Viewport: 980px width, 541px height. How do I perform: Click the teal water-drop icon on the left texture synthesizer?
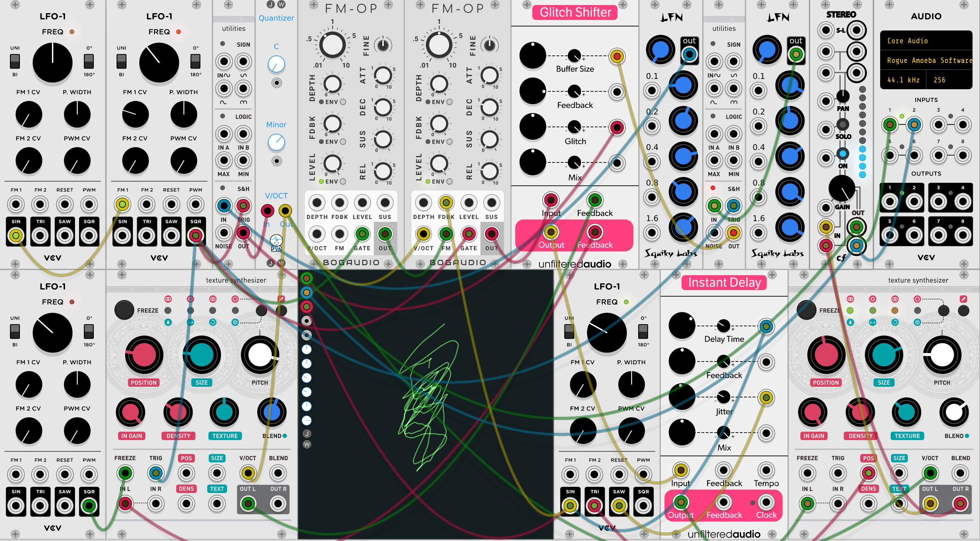point(168,322)
